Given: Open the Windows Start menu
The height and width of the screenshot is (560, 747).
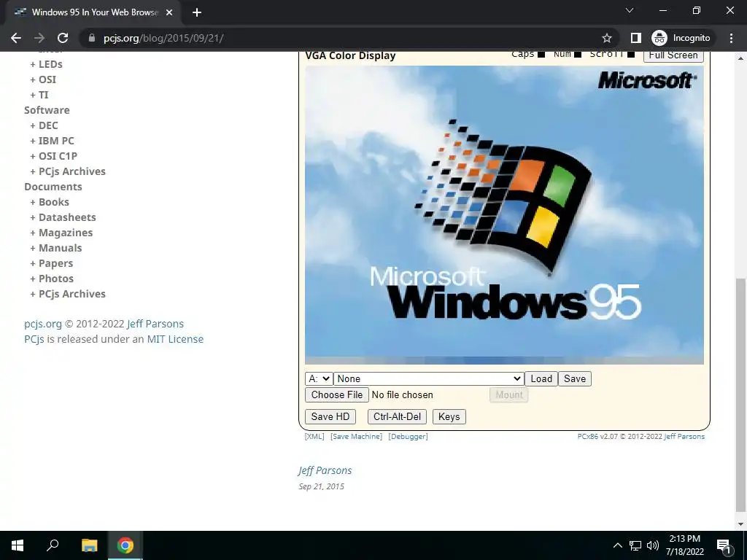Looking at the screenshot, I should coord(18,545).
